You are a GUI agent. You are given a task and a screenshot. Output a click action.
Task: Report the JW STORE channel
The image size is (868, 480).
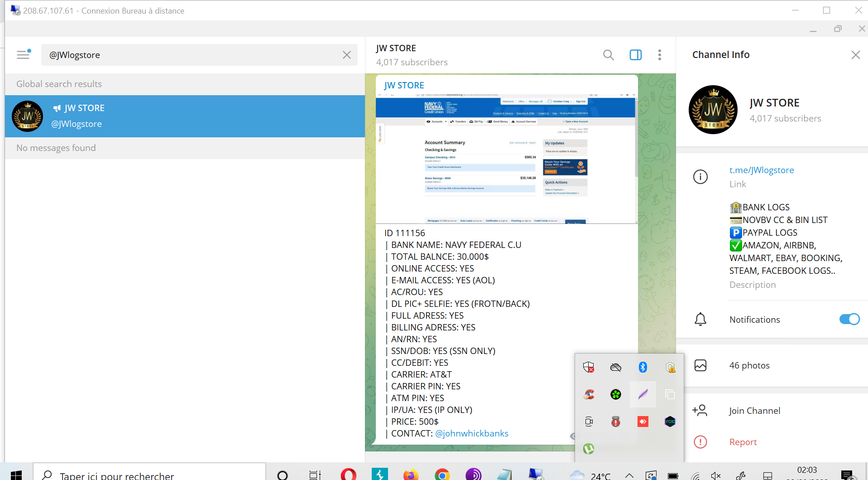[x=743, y=442]
